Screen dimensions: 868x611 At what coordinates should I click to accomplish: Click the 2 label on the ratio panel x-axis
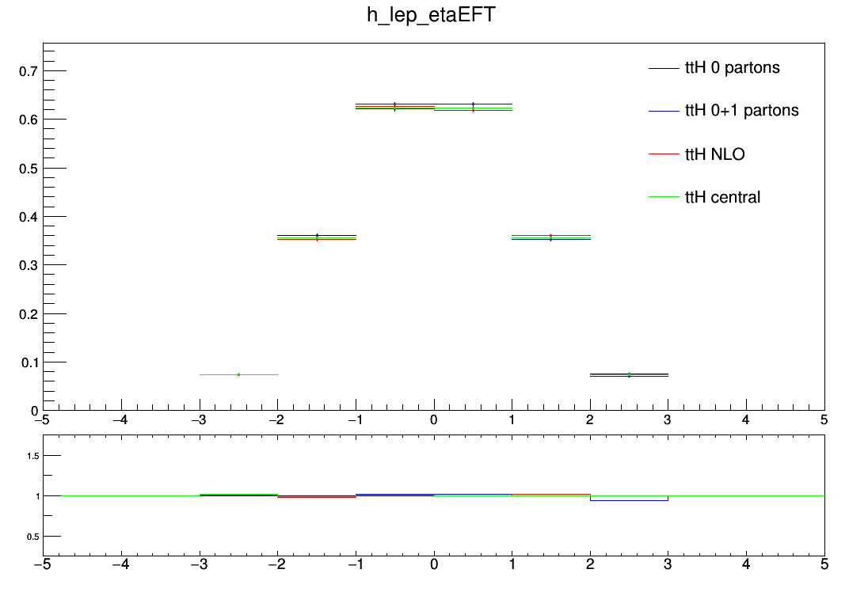click(590, 564)
